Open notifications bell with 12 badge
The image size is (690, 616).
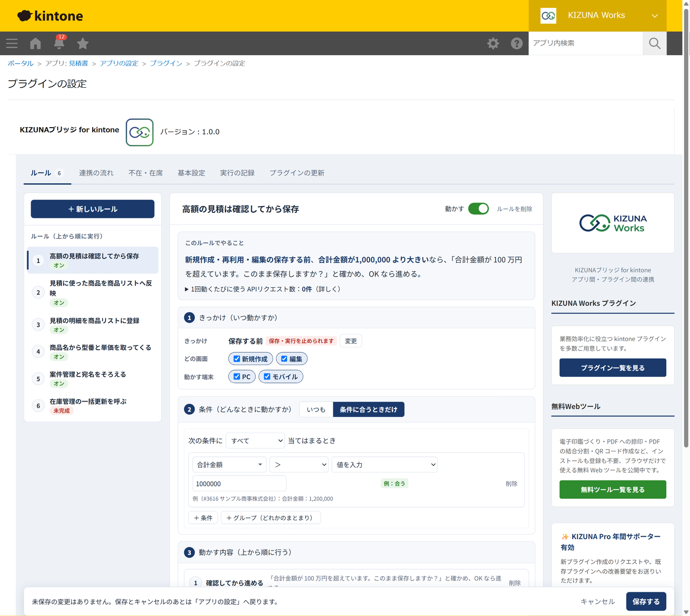point(59,42)
